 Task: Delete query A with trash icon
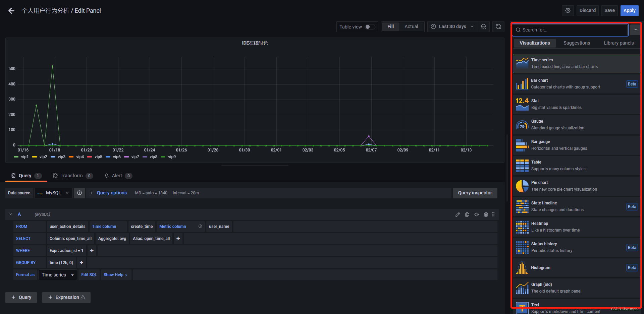click(x=486, y=214)
